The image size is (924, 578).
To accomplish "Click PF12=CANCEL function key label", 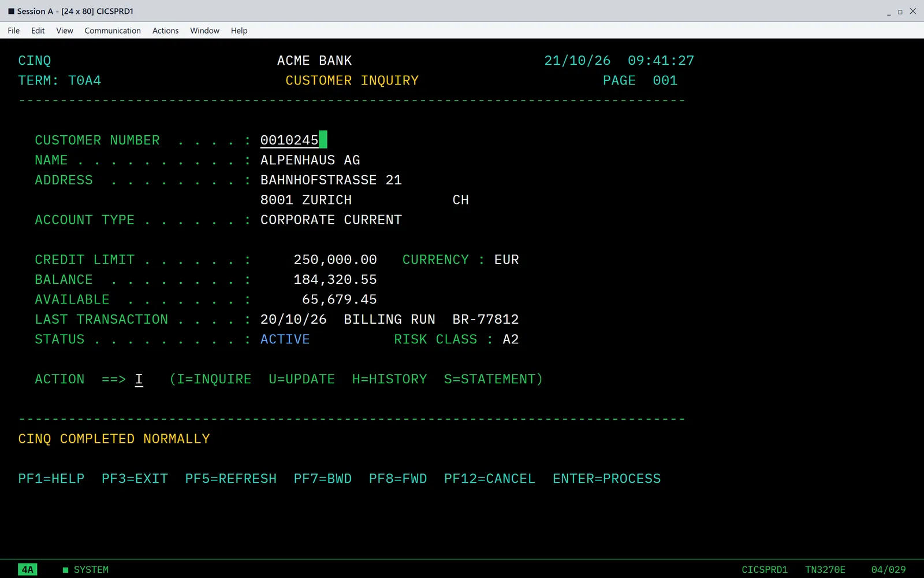I will [490, 479].
